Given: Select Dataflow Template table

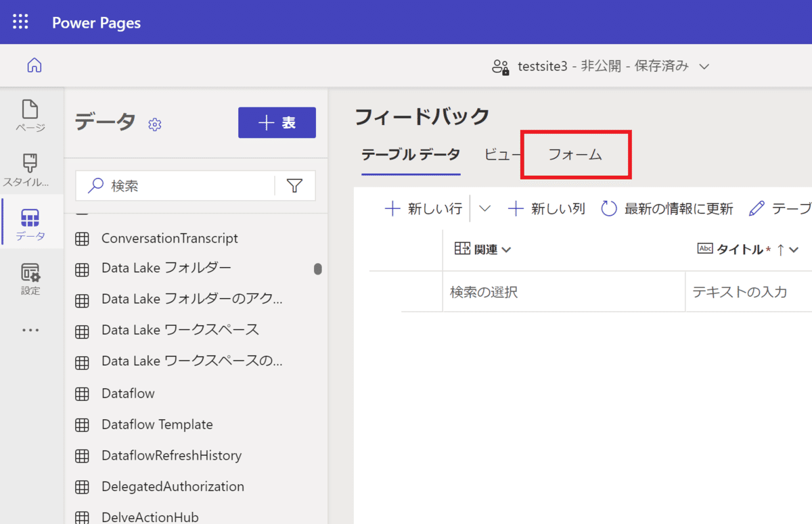Looking at the screenshot, I should coord(157,425).
